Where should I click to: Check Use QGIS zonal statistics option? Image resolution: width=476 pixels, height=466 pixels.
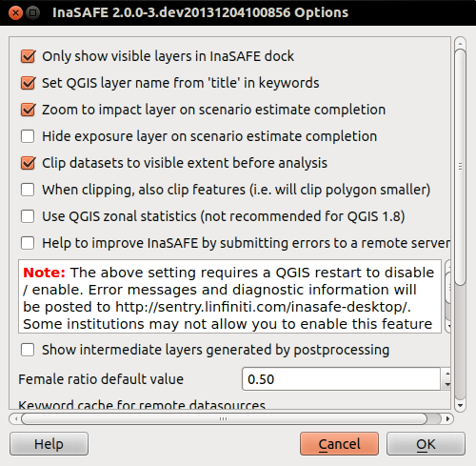coord(28,216)
